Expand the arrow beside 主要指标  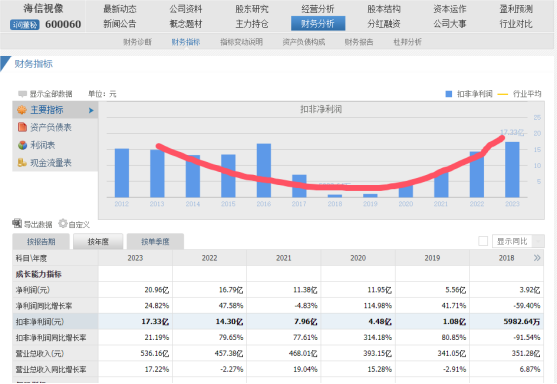tap(91, 110)
